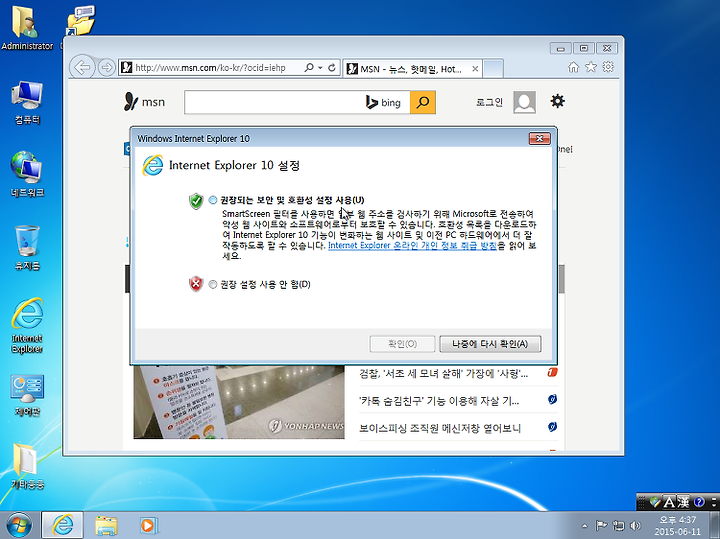This screenshot has width=720, height=539.
Task: Open the headline starting with 검찰, '서초 세 모녀 살해'
Action: click(x=444, y=374)
